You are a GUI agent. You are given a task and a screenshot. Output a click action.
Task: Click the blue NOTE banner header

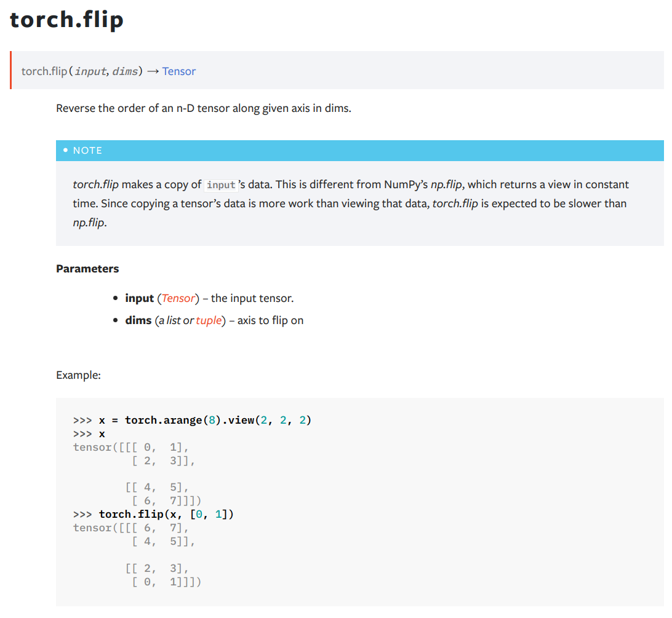(359, 151)
